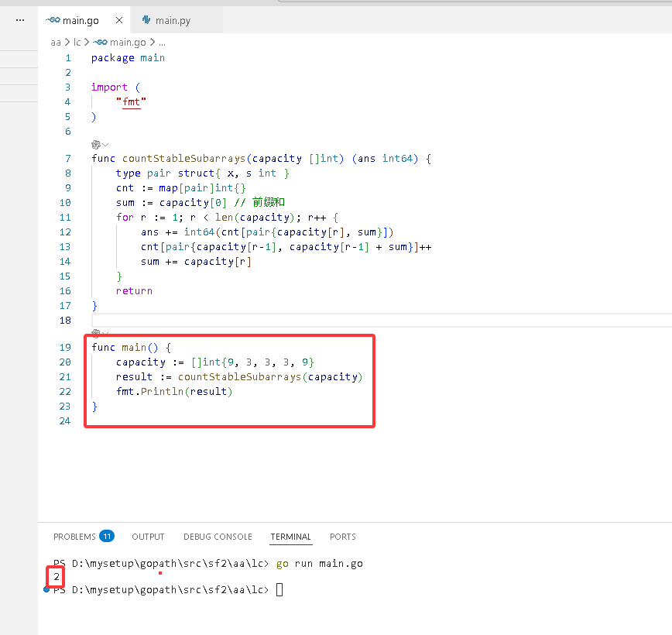The height and width of the screenshot is (635, 672).
Task: Click 'package main' on line 1
Action: point(128,58)
